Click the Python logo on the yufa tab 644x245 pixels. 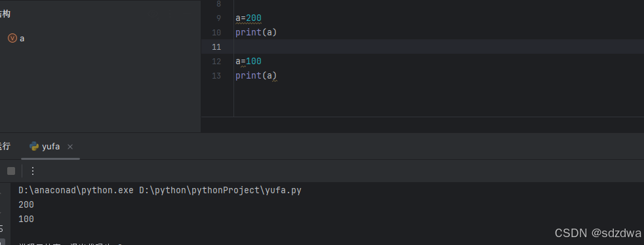(x=33, y=147)
